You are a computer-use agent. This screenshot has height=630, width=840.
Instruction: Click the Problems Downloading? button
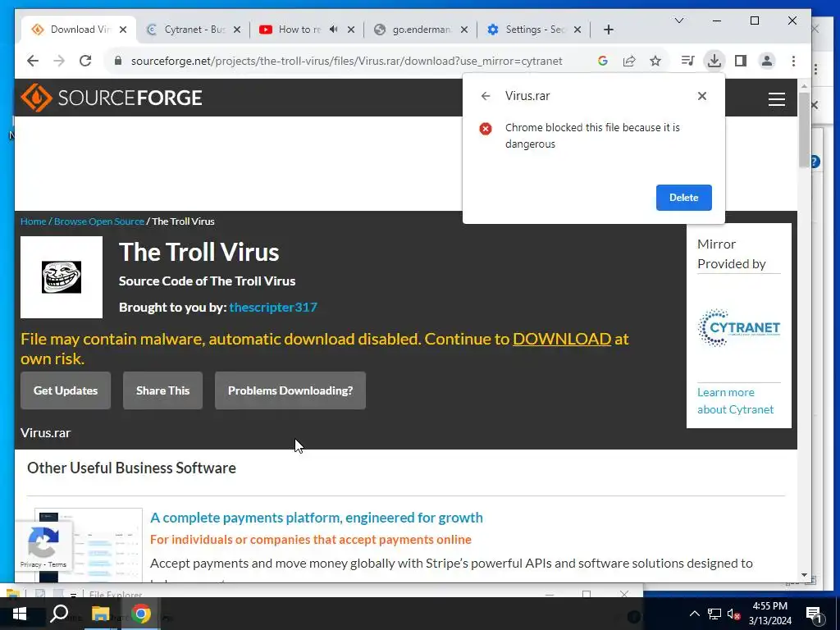pyautogui.click(x=290, y=390)
